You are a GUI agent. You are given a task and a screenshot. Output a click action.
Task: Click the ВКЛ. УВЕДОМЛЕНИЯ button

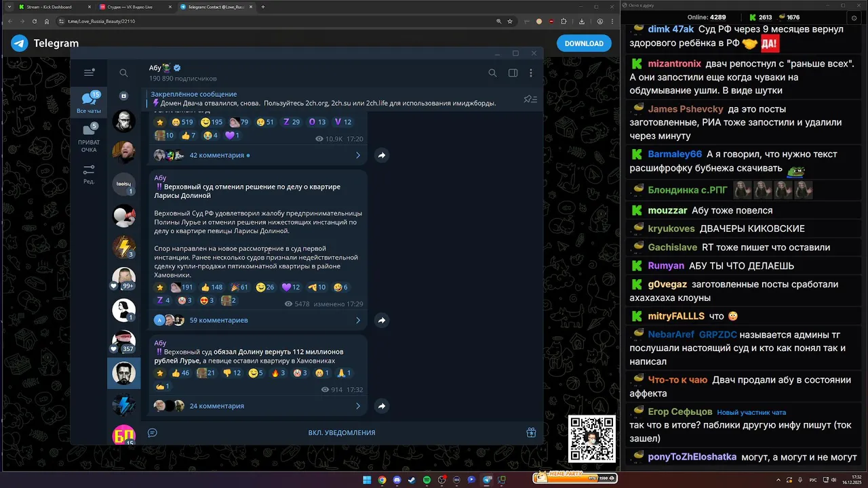(x=342, y=432)
